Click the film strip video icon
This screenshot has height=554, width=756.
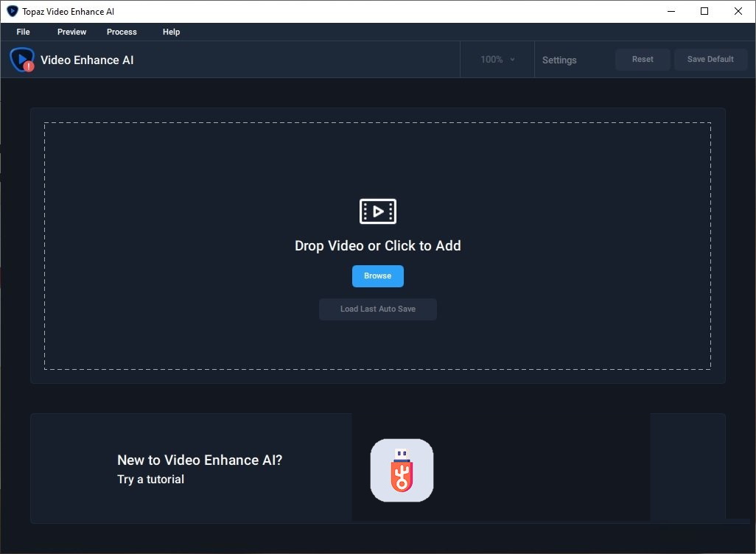tap(377, 211)
